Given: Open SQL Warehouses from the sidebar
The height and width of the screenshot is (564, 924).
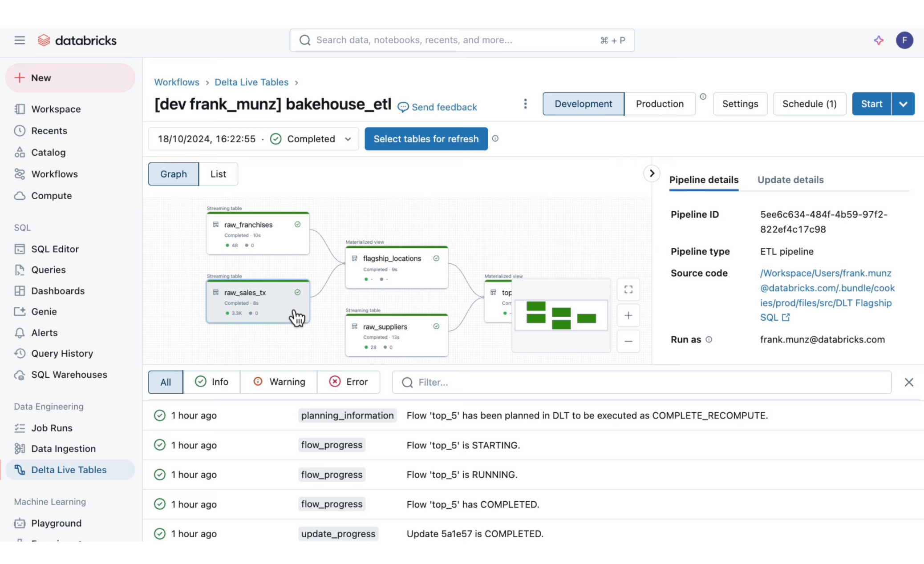Looking at the screenshot, I should point(69,375).
